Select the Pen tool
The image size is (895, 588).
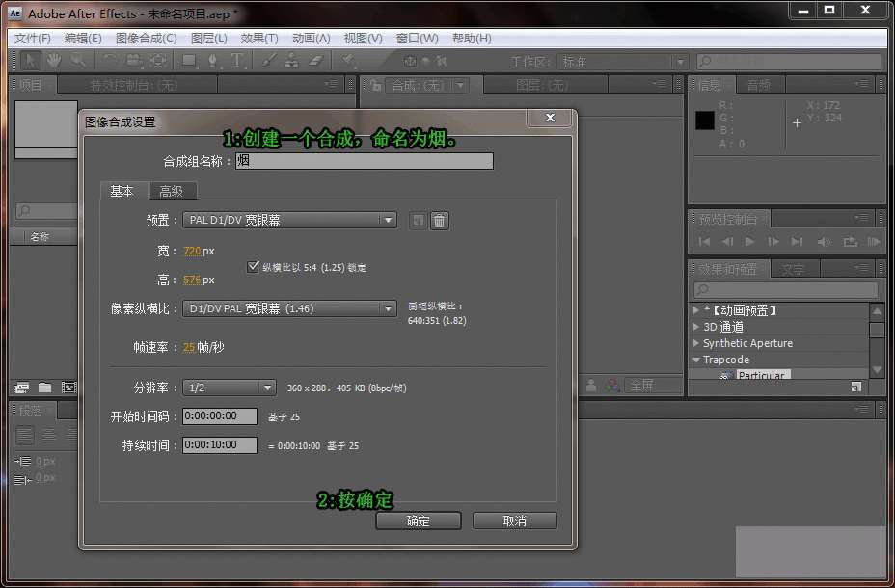click(213, 61)
